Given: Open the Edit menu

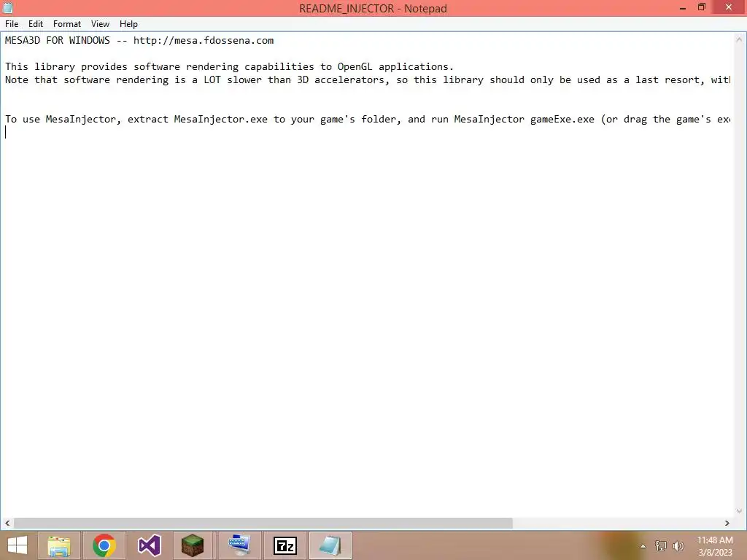Looking at the screenshot, I should click(x=36, y=24).
